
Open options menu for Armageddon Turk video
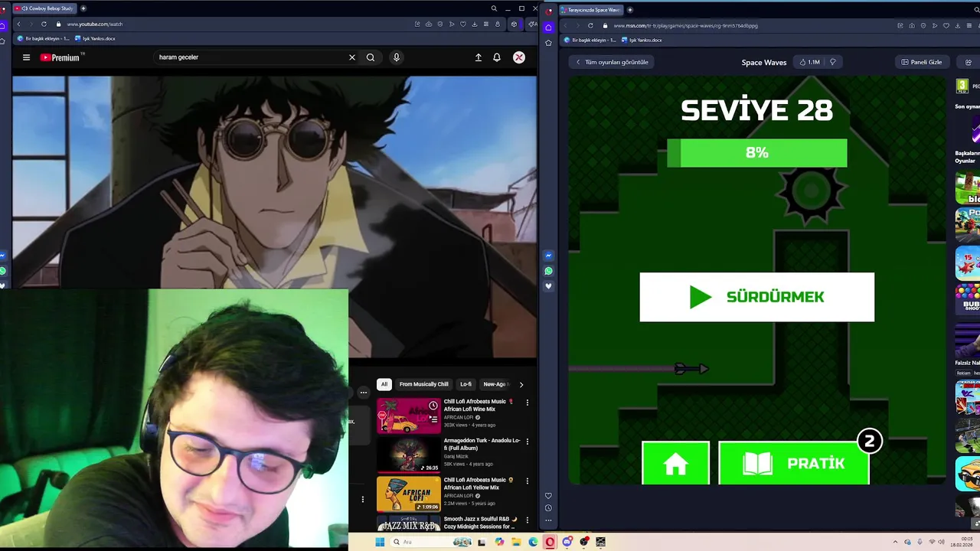pyautogui.click(x=527, y=442)
